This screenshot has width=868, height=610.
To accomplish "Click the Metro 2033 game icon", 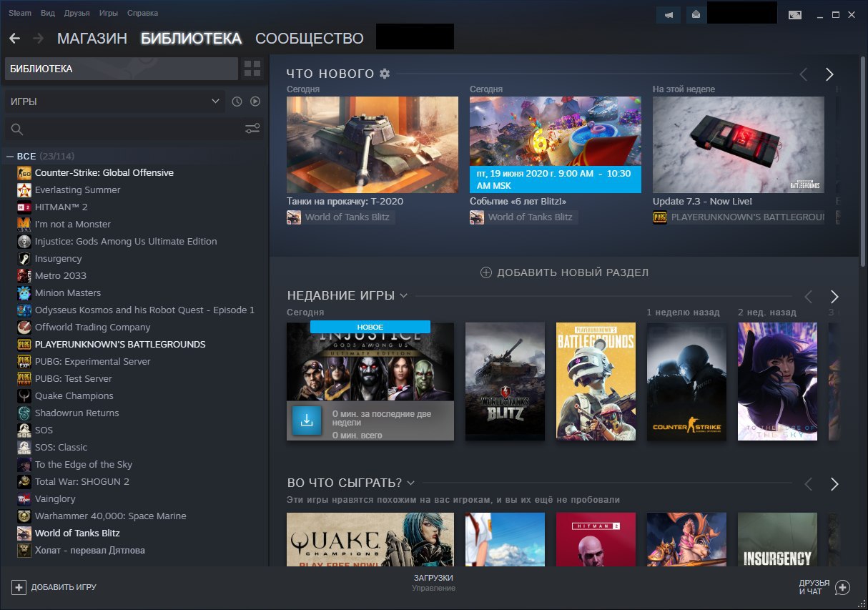I will click(x=24, y=276).
